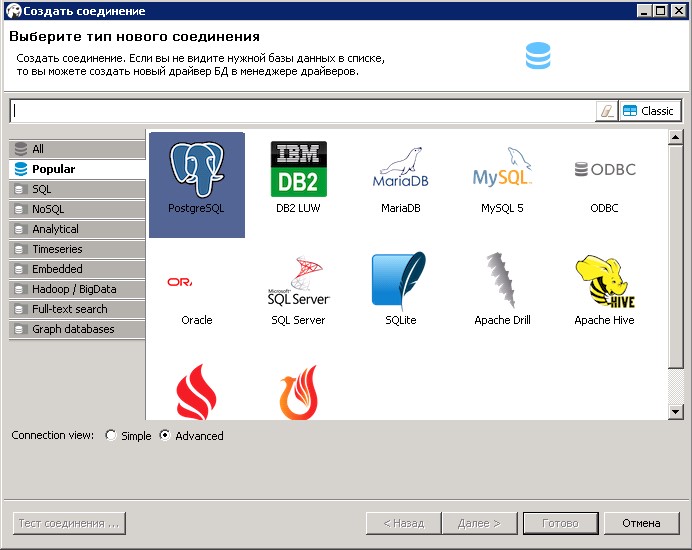Image resolution: width=692 pixels, height=550 pixels.
Task: Maximize the Создать соединение window
Action: (x=661, y=11)
